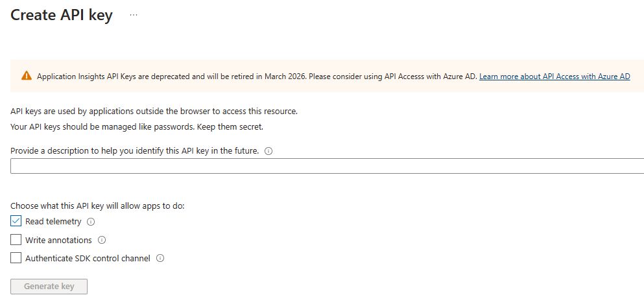Click the deprecation warning banner message text
Screen dimensions: 644x306
tap(257, 76)
